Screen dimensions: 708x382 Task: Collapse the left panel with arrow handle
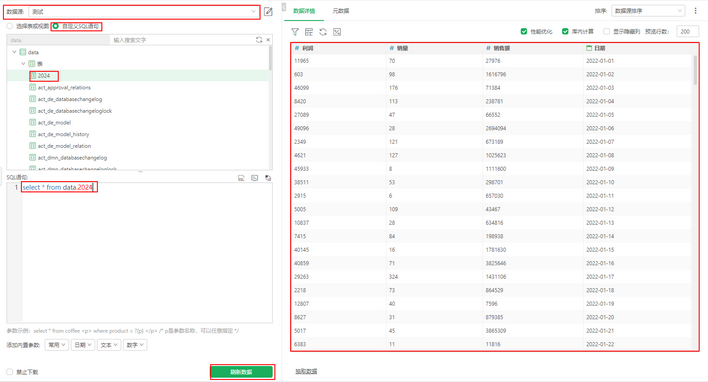pyautogui.click(x=284, y=7)
